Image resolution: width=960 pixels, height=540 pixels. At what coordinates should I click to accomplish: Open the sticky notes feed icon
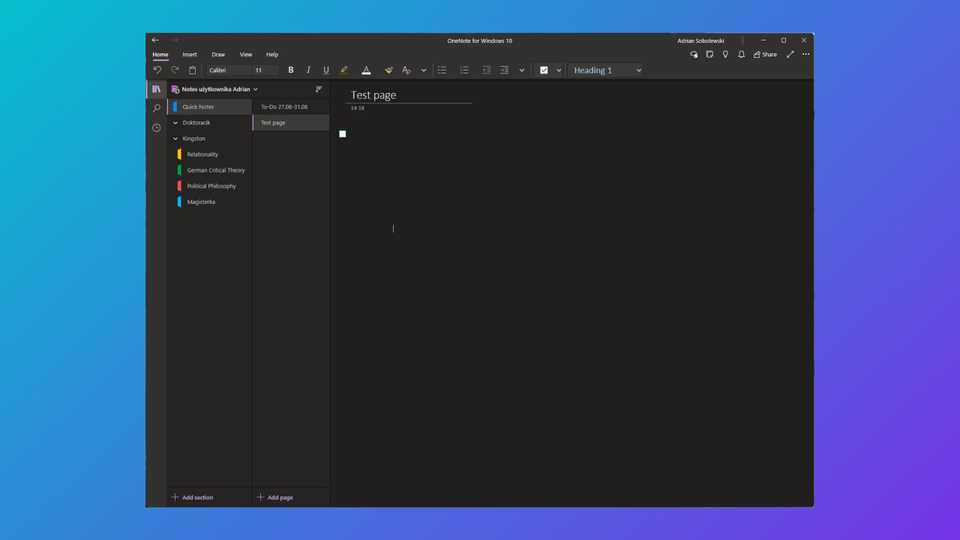point(710,54)
